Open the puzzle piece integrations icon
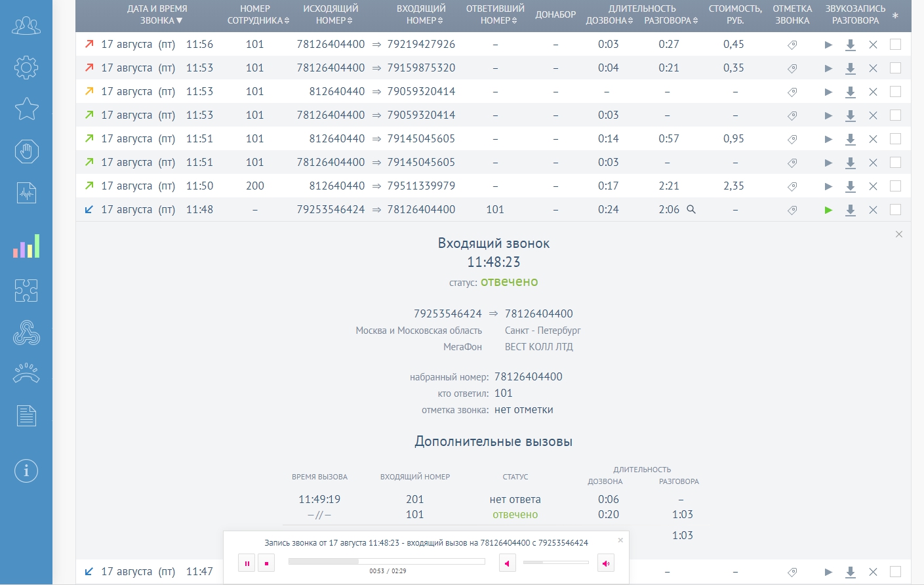 (26, 290)
